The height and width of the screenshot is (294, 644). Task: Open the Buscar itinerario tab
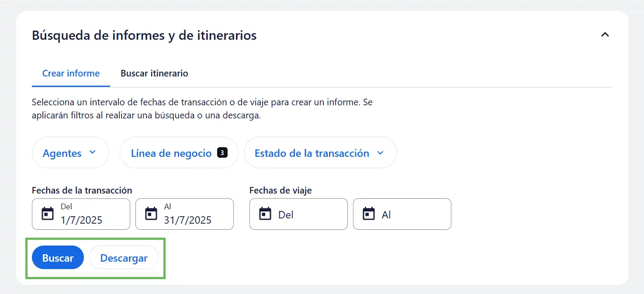pyautogui.click(x=154, y=73)
